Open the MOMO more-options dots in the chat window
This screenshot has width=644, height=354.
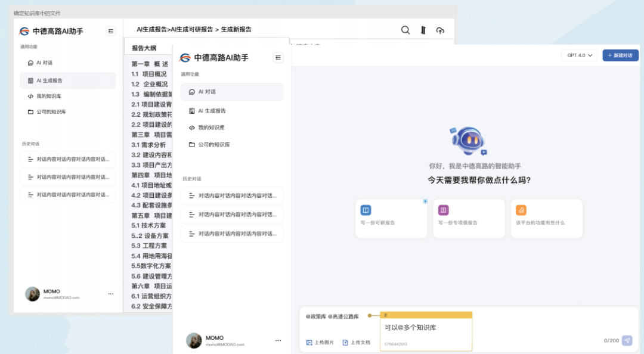(278, 340)
